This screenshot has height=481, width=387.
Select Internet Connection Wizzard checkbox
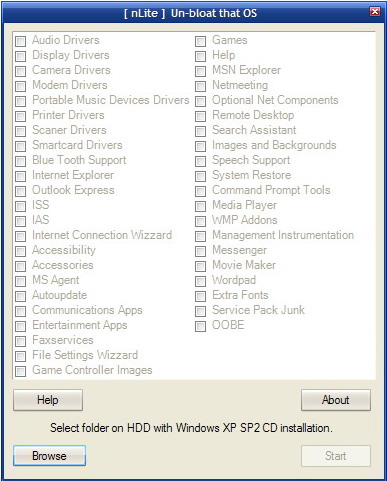[x=20, y=236]
